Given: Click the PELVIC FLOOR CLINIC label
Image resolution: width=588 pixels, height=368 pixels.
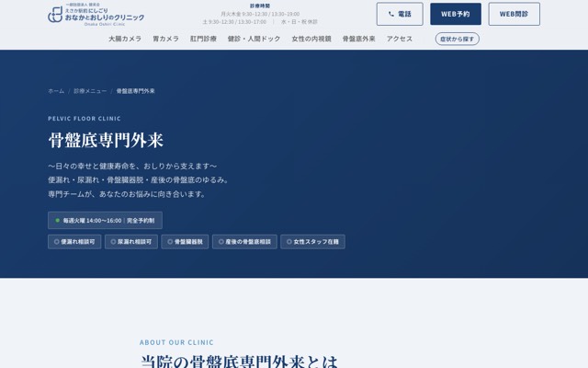Looking at the screenshot, I should pyautogui.click(x=85, y=119).
